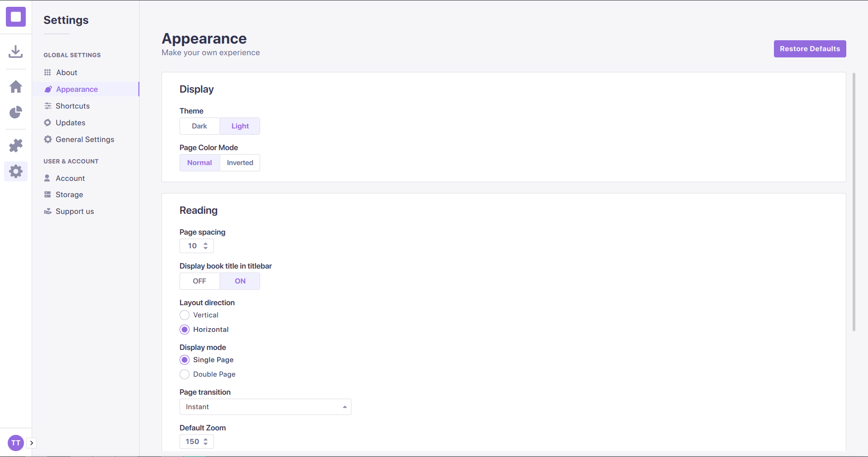
Task: Click the Page spacing stepper arrows
Action: [x=206, y=246]
